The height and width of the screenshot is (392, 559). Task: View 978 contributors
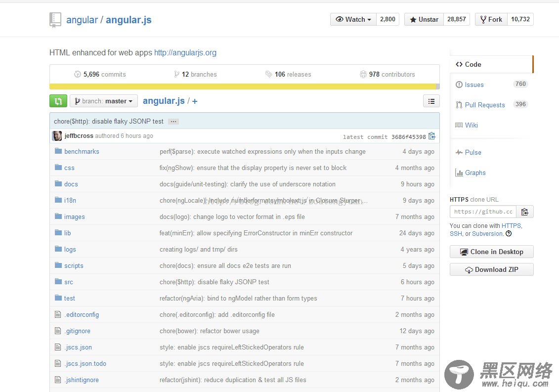click(x=387, y=74)
